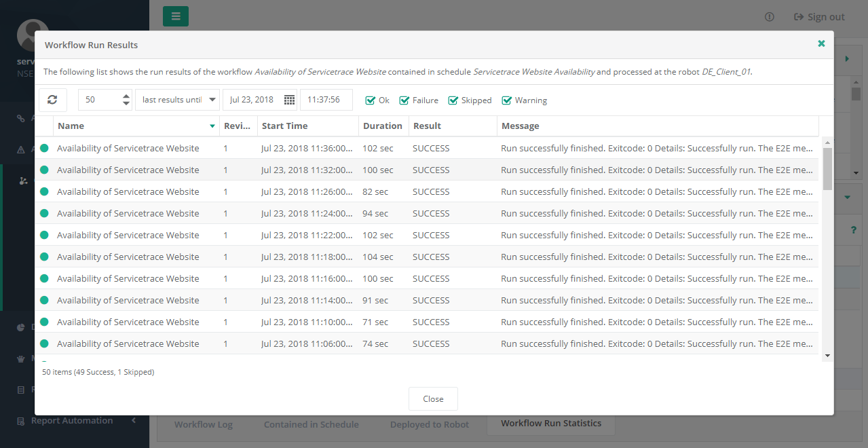Sort by Message column header

(x=658, y=126)
